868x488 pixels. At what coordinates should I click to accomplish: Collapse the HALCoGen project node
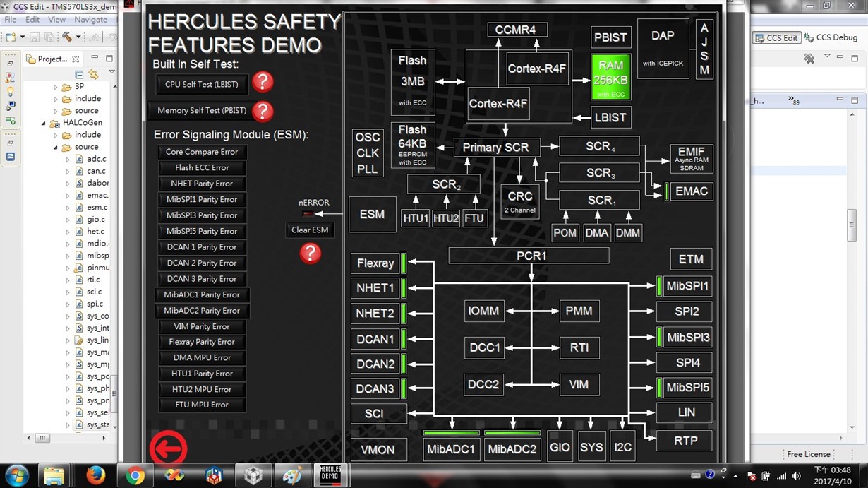pos(44,123)
